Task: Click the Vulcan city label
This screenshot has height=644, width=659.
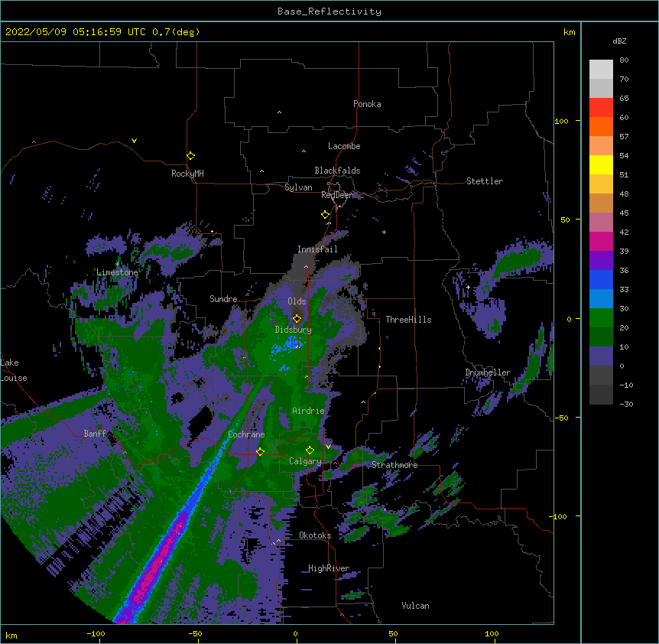Action: [415, 606]
